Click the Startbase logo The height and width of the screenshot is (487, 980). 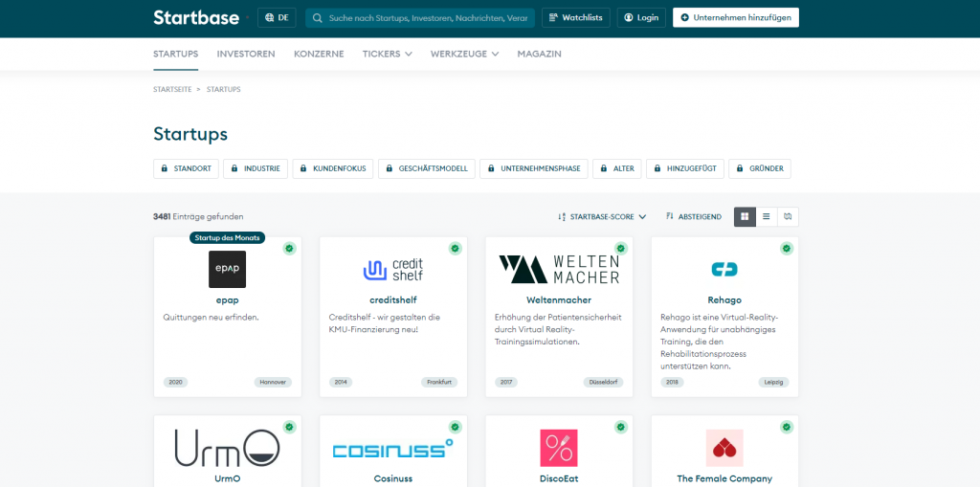pos(196,17)
